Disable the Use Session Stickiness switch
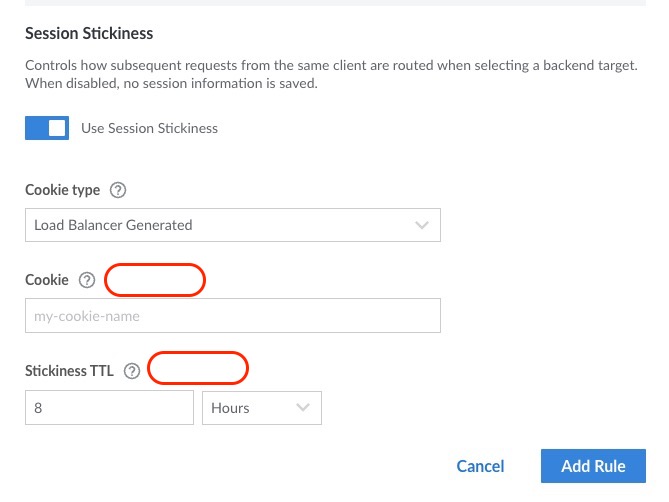The height and width of the screenshot is (502, 669). click(47, 128)
